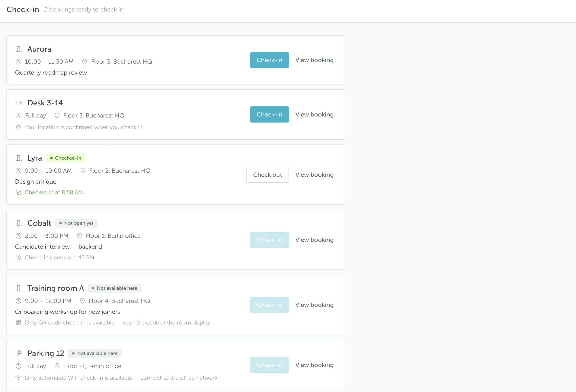Click the location pin by Floor 1, Berlin office
Screen dimensions: 576x392
tap(79, 236)
